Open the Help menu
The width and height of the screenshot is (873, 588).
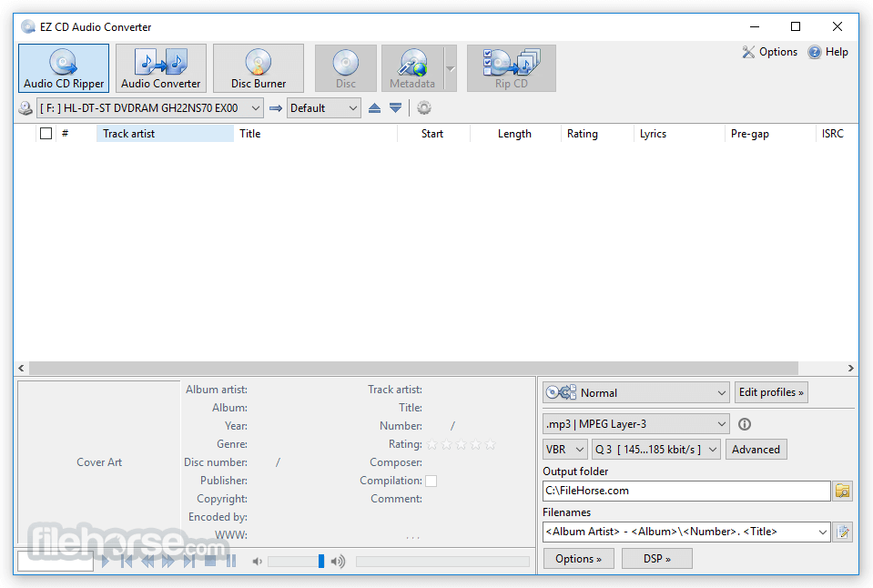pyautogui.click(x=828, y=52)
